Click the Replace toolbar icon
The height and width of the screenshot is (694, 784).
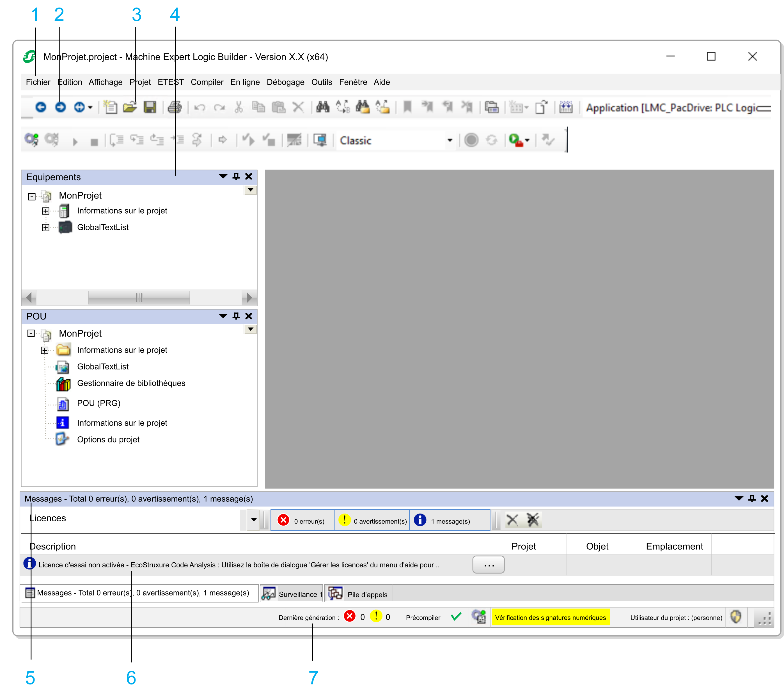click(x=343, y=107)
